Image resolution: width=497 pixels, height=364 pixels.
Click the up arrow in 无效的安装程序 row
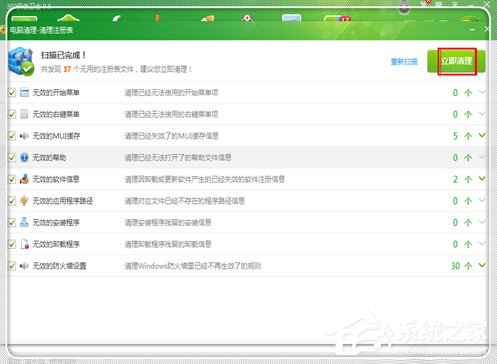(468, 223)
